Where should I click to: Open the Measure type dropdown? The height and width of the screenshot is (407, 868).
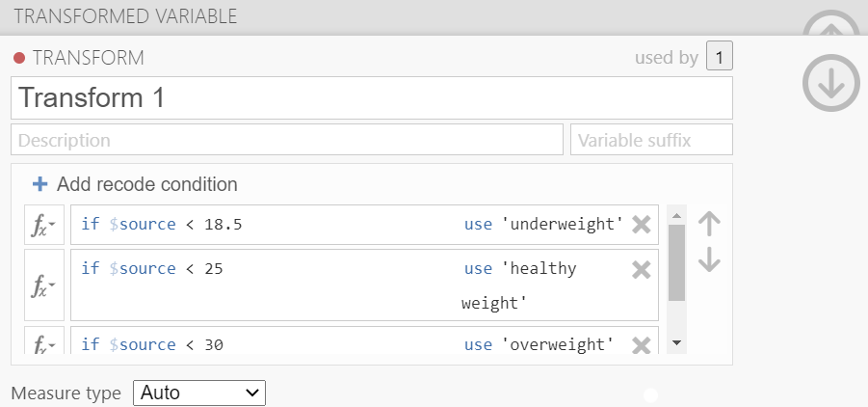click(x=198, y=393)
